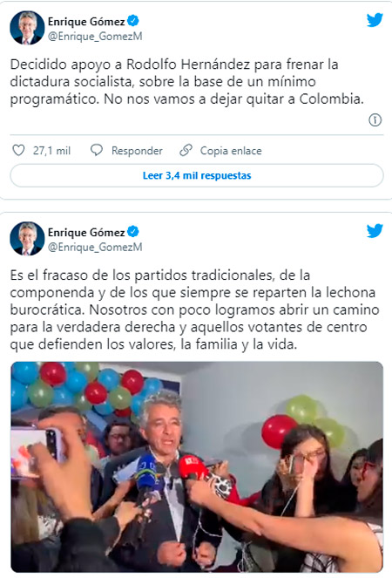Click verified badge on second tweet author

click(x=133, y=232)
